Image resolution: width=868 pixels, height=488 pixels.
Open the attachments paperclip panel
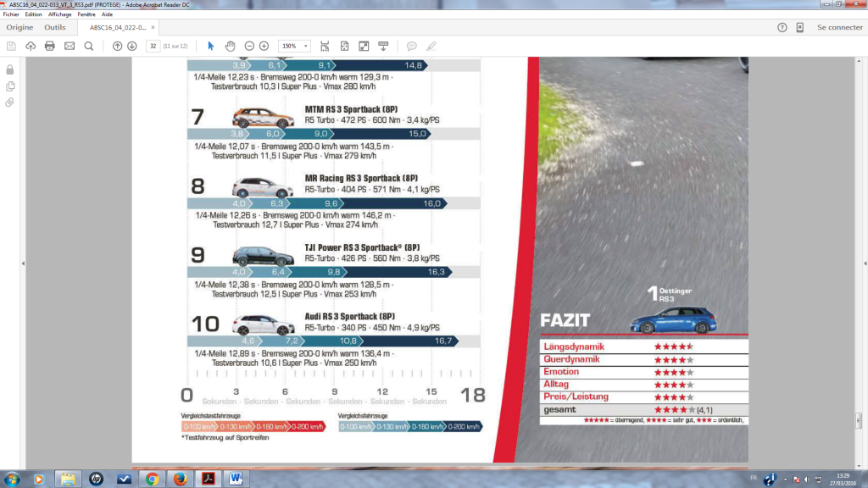(10, 103)
